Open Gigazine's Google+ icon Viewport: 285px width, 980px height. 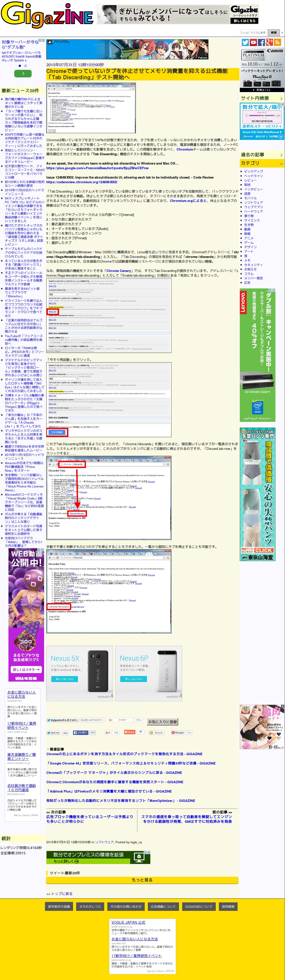[269, 43]
